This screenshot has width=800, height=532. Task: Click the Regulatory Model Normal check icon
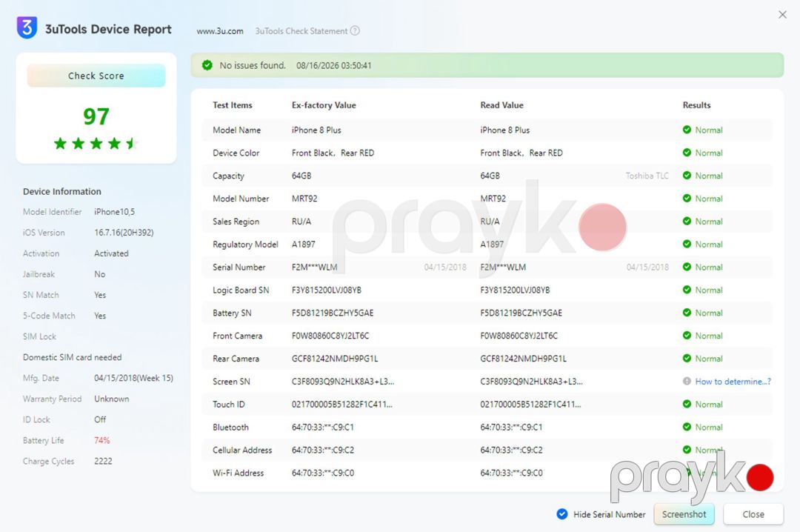point(687,244)
